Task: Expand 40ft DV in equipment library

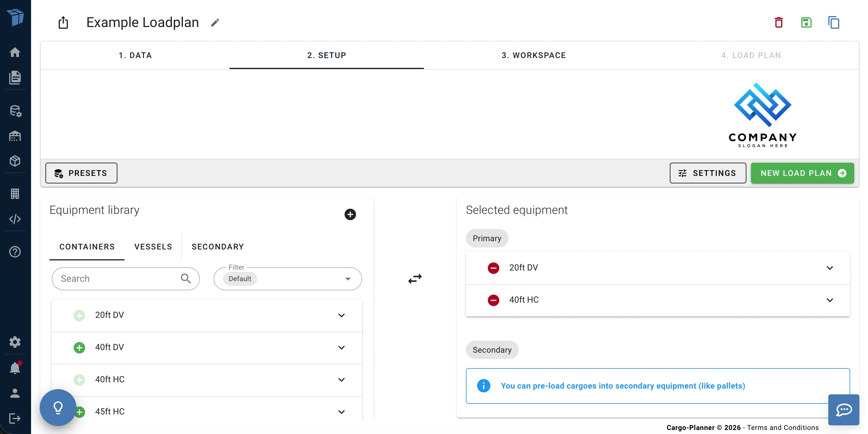Action: coord(341,347)
